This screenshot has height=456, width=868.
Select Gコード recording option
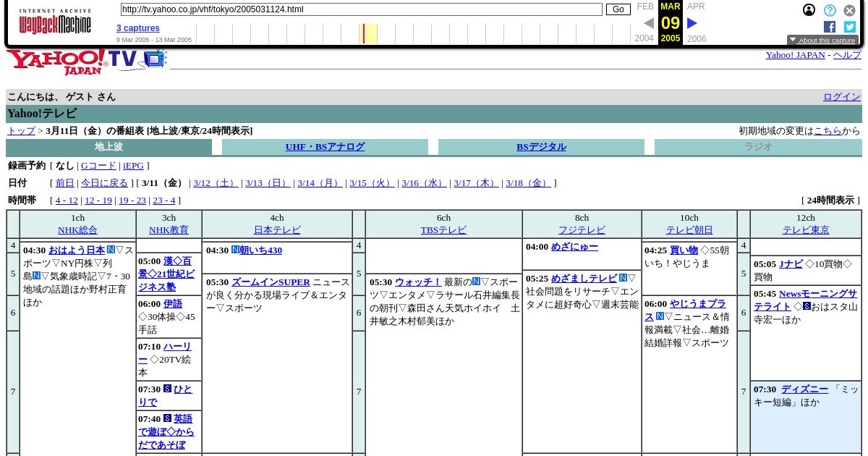pos(98,166)
